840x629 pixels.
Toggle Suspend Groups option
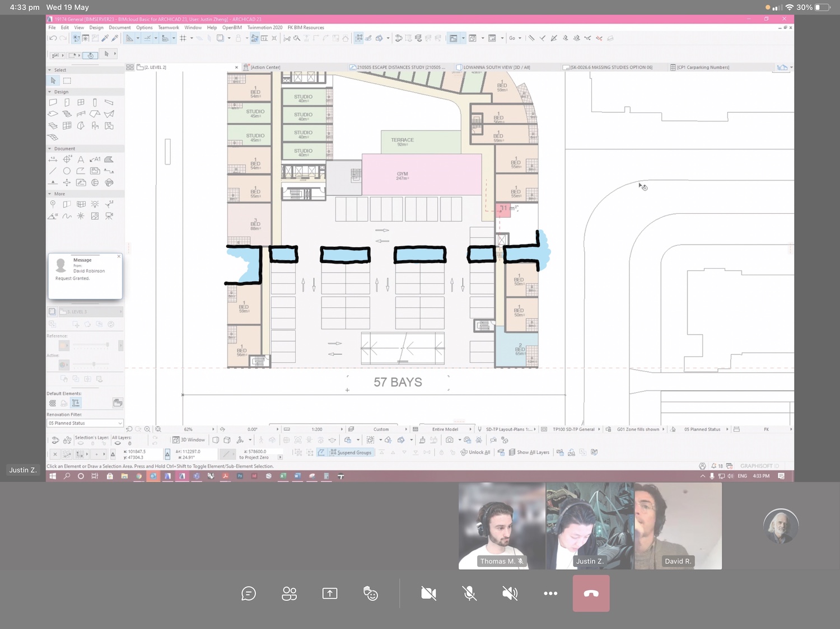click(x=351, y=452)
